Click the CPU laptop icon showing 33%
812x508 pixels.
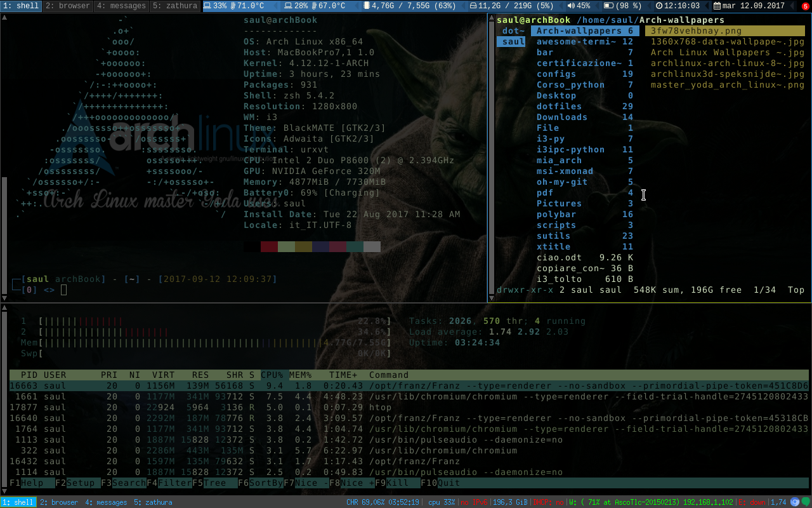[x=208, y=6]
